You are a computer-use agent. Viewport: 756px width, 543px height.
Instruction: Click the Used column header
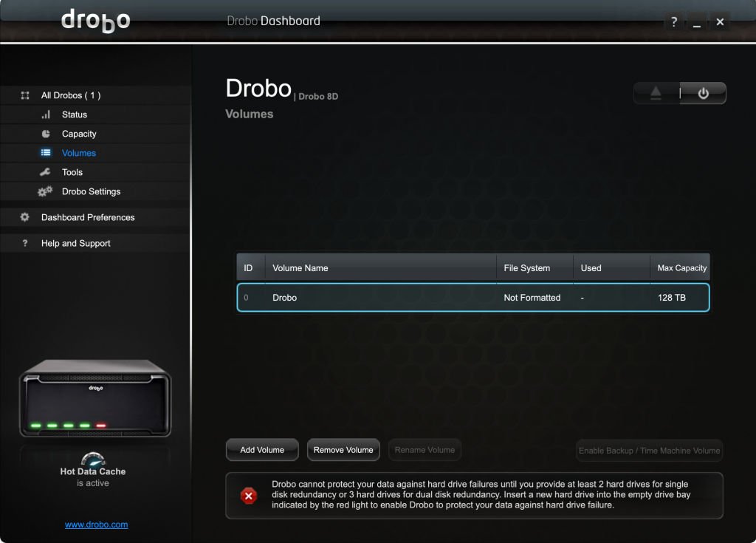[x=611, y=267]
